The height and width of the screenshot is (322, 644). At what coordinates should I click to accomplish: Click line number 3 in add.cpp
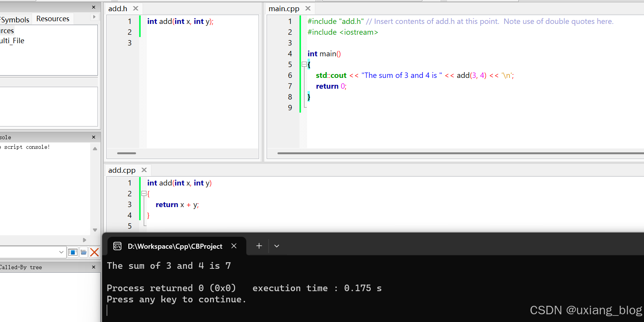coord(129,204)
